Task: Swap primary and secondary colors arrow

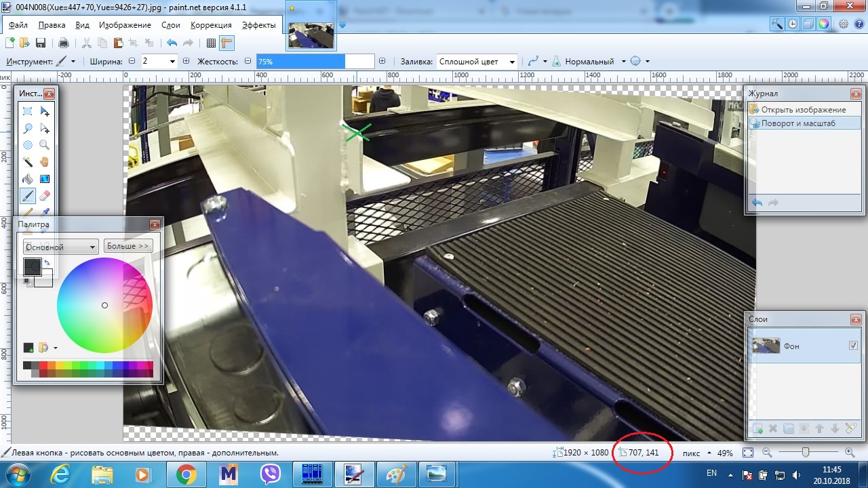Action: coord(47,263)
